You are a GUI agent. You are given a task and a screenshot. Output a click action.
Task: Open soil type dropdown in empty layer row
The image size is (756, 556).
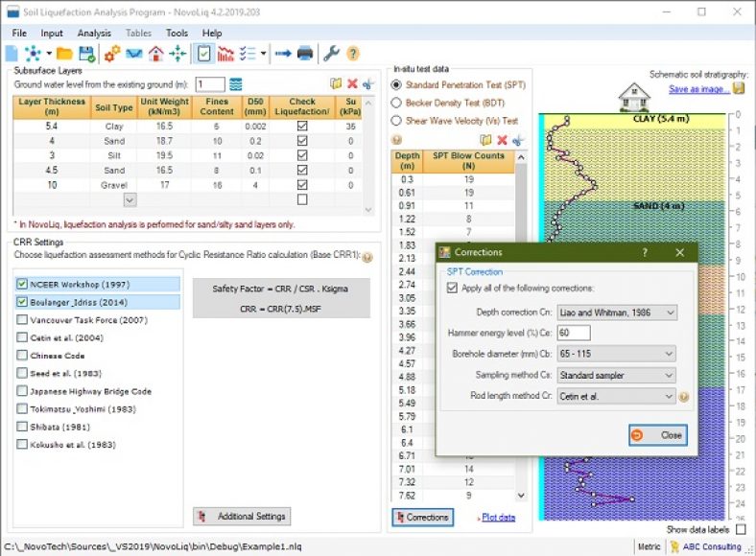[130, 200]
